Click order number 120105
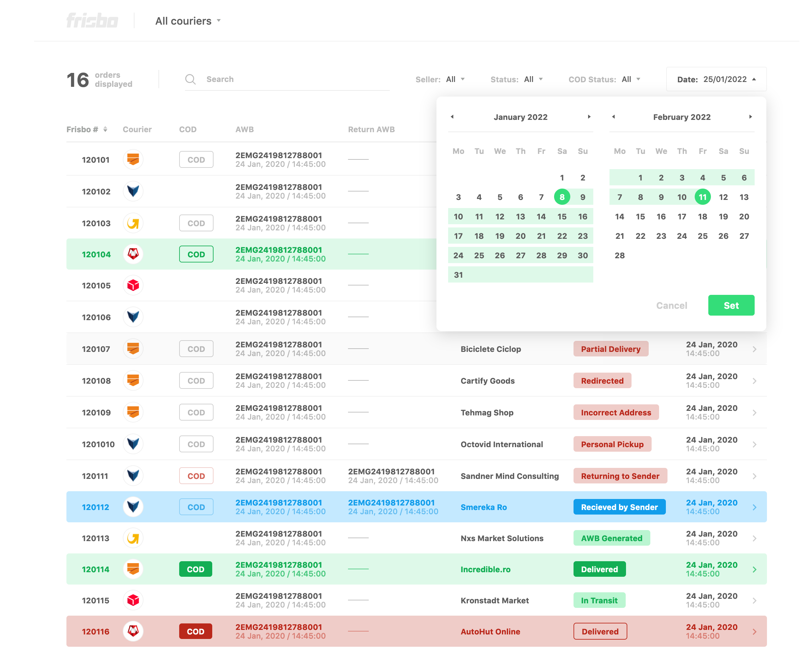Screen dimensions: 812x661 coord(96,285)
